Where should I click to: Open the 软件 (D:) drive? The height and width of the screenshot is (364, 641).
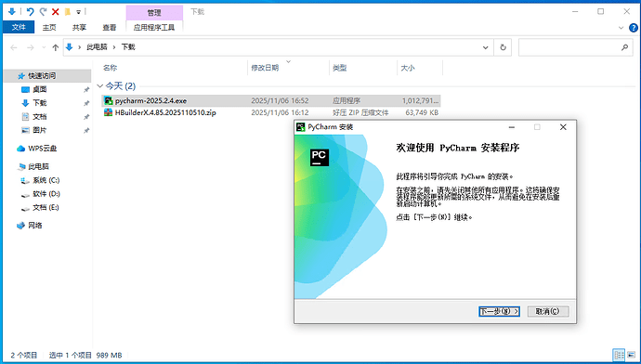pyautogui.click(x=46, y=194)
